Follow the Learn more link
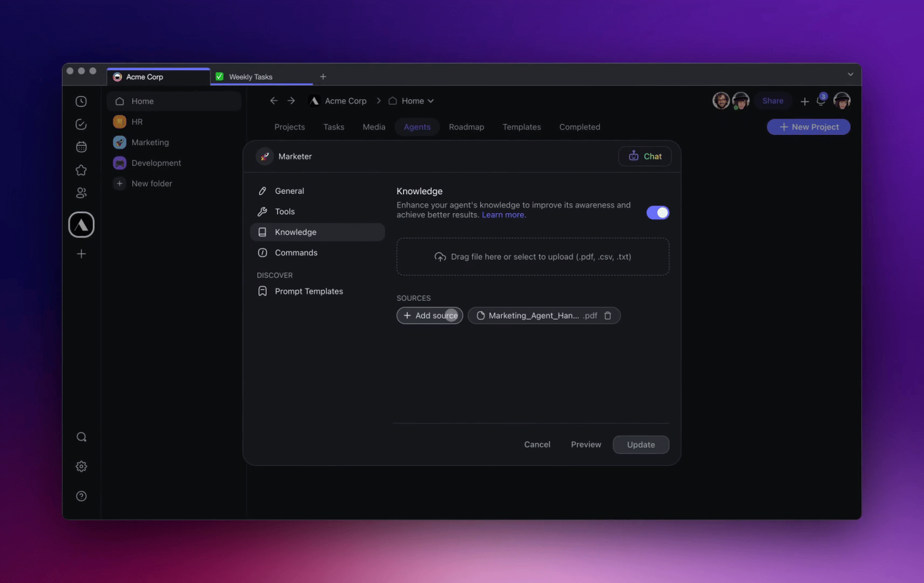The width and height of the screenshot is (924, 583). [x=504, y=215]
